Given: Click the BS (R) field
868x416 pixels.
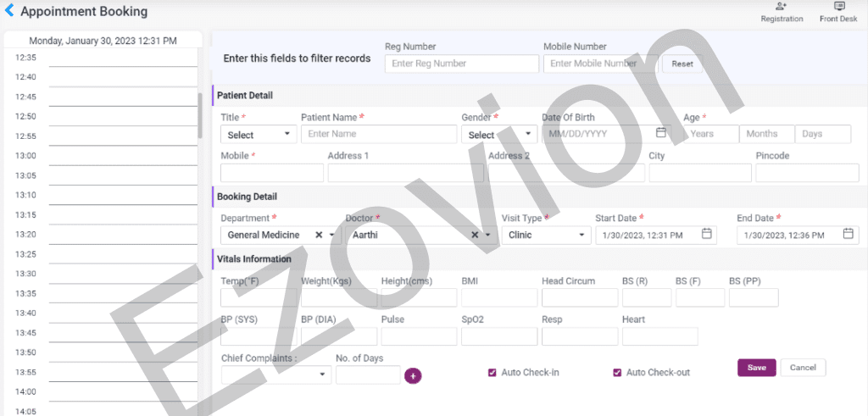Looking at the screenshot, I should coord(647,297).
